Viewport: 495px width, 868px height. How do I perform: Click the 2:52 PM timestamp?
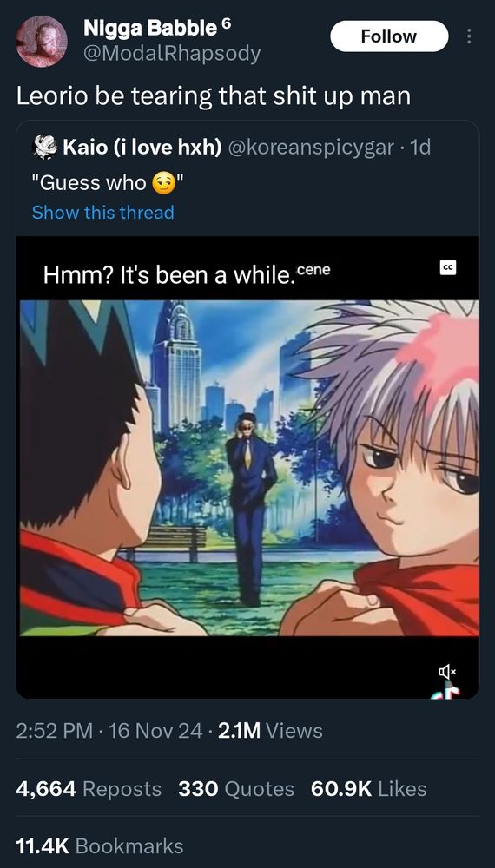pos(54,731)
